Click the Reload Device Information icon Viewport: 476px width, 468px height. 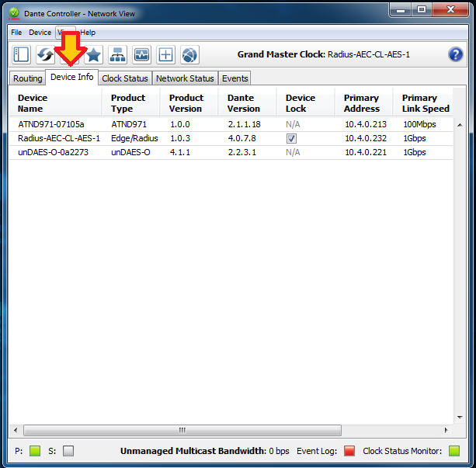[x=45, y=55]
